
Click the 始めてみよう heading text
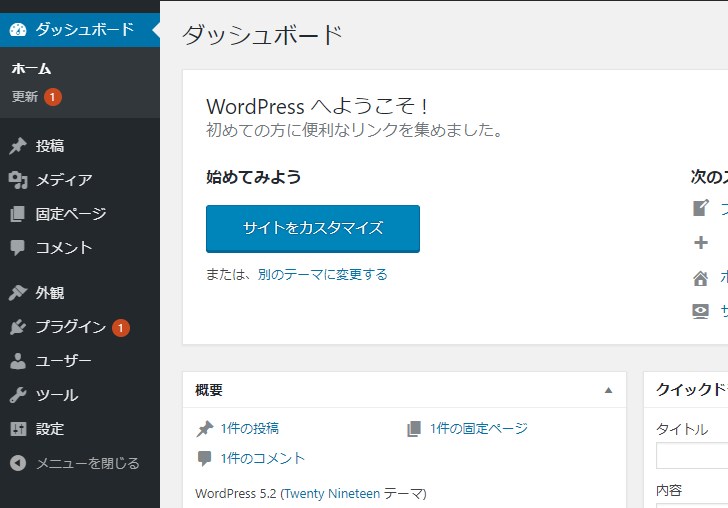(x=254, y=177)
